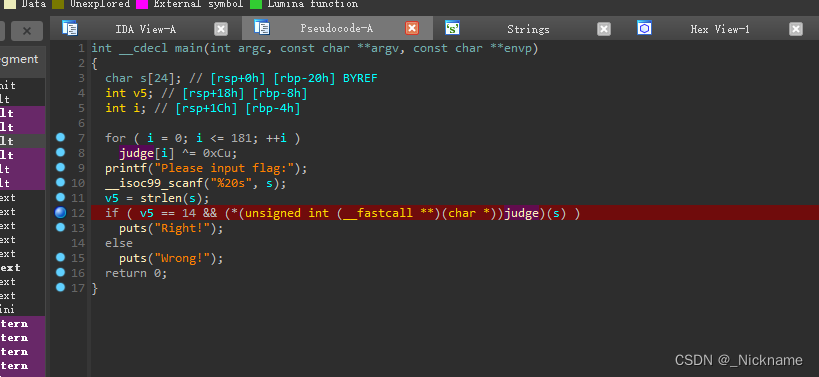Click the 'External symbol' legend label
The image size is (819, 377).
(x=198, y=4)
